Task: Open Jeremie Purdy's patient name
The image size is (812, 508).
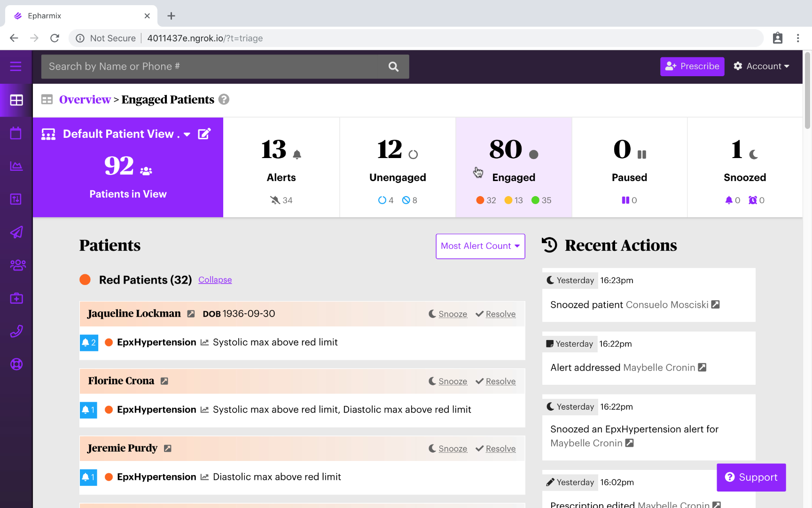Action: [122, 448]
